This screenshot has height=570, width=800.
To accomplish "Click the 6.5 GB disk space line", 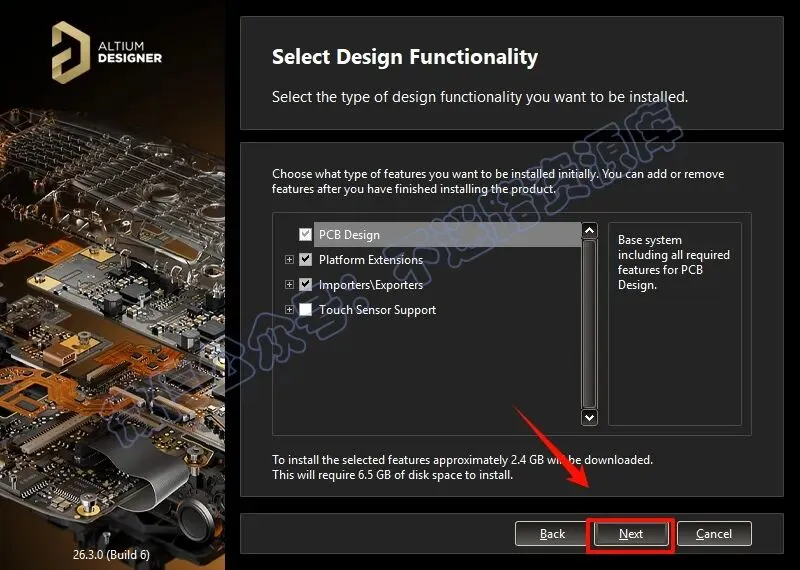I will point(392,475).
